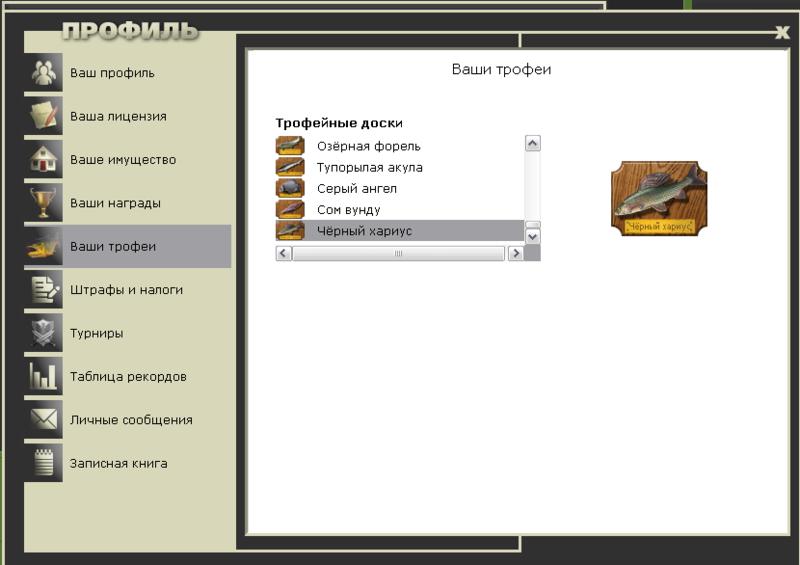The image size is (800, 565).
Task: Go to Ваше имущество section
Action: [128, 159]
